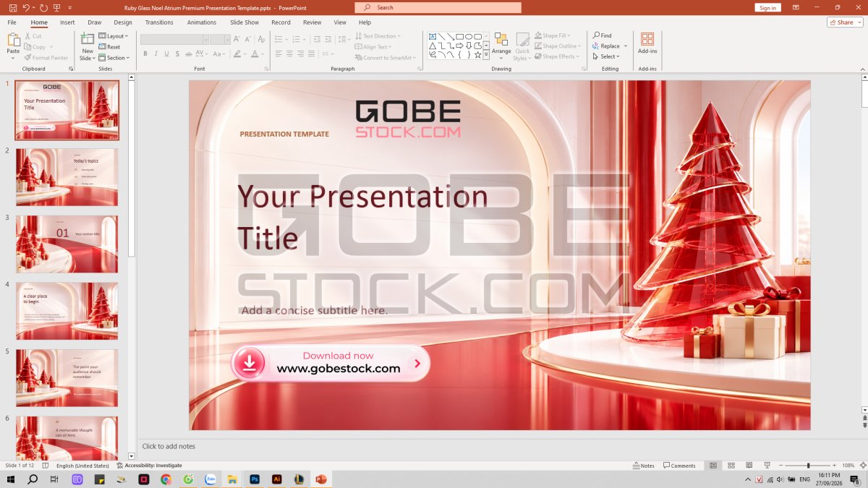Select the line shape in gallery
The image size is (868, 488).
pos(441,36)
